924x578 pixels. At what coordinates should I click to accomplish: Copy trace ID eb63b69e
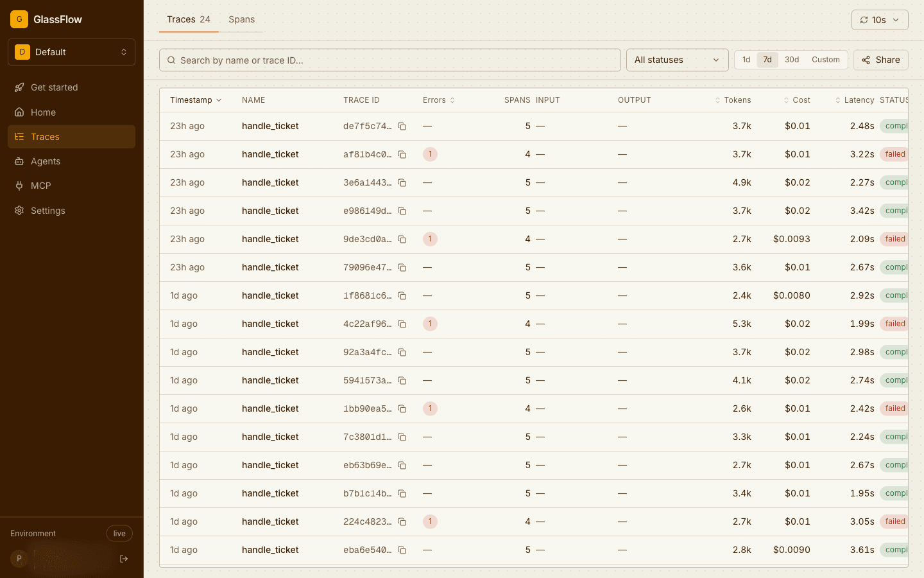point(402,466)
